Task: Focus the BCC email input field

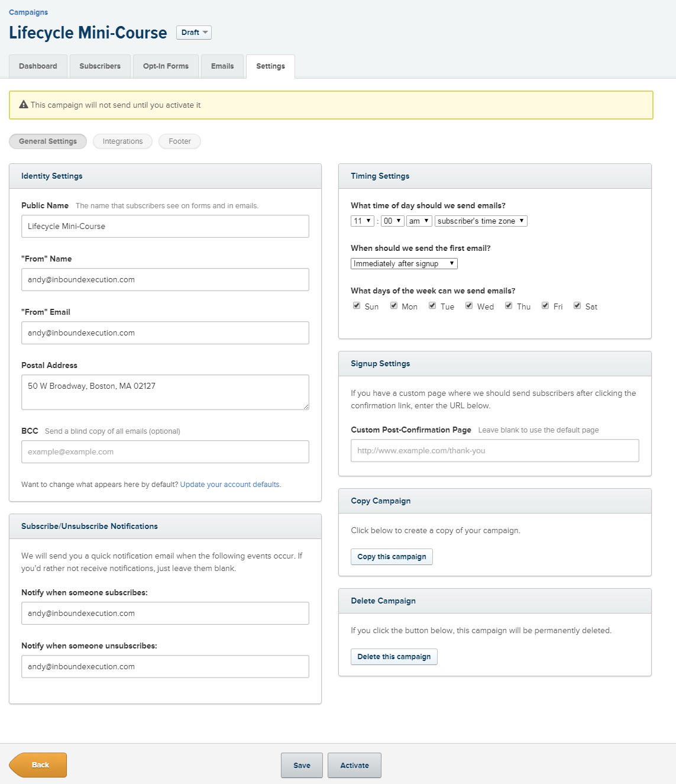Action: (x=165, y=451)
